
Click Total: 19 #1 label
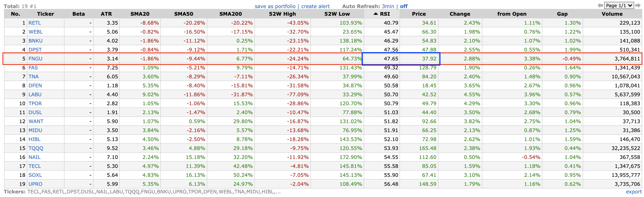[20, 6]
